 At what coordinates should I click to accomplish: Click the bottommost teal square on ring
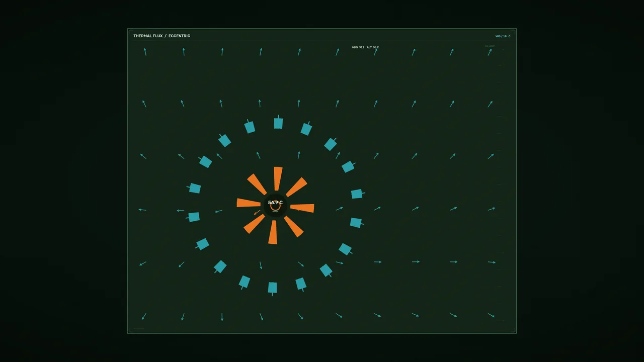point(272,288)
